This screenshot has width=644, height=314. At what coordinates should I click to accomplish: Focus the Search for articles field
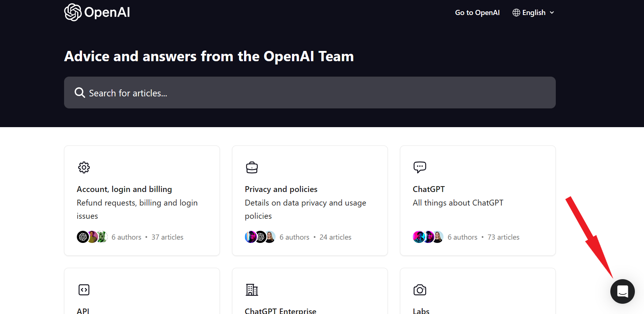(x=315, y=93)
